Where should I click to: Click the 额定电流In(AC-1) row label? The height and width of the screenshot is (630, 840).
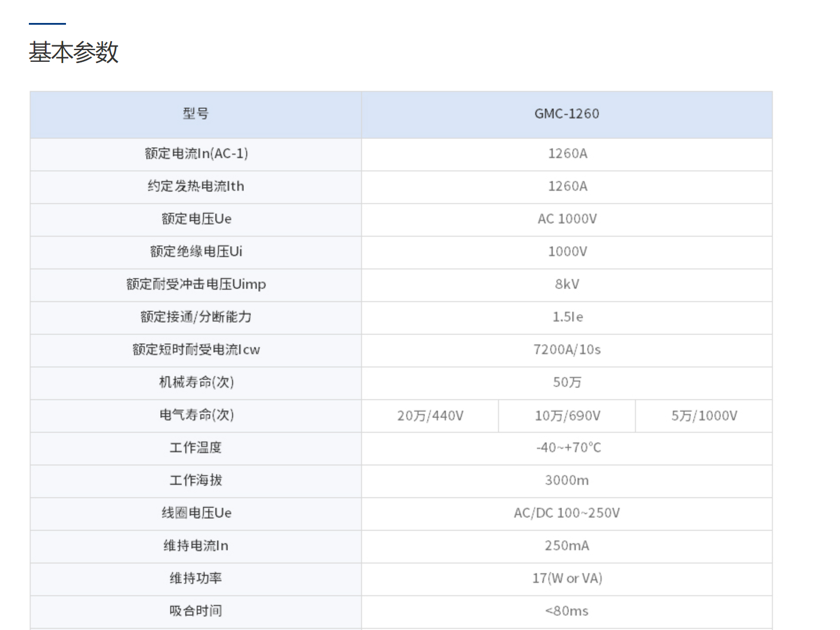[x=196, y=154]
